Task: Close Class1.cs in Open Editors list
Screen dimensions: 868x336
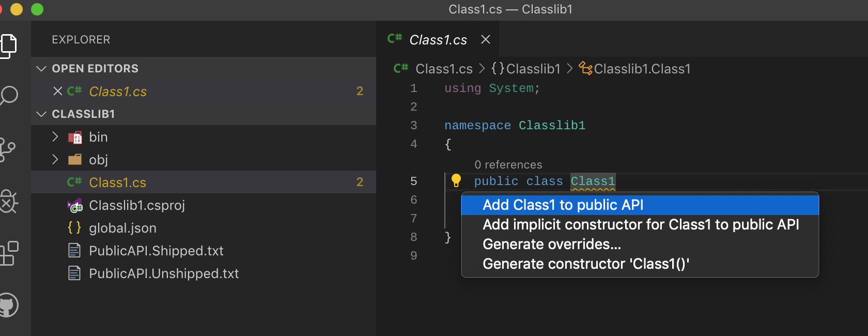Action: point(58,91)
